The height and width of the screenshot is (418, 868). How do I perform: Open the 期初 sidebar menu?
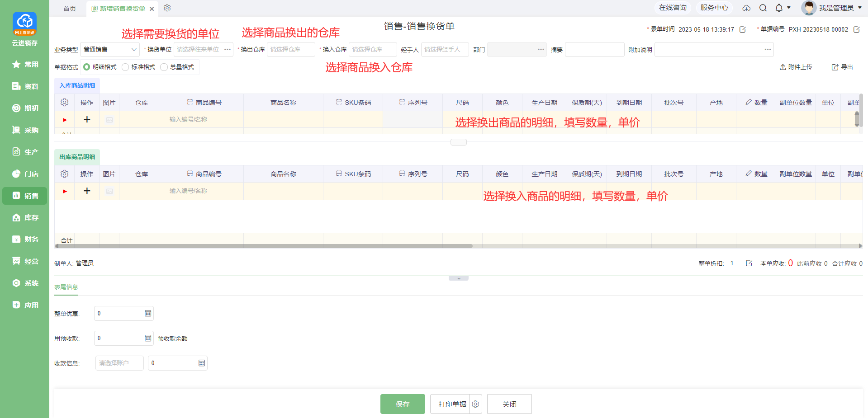[25, 108]
